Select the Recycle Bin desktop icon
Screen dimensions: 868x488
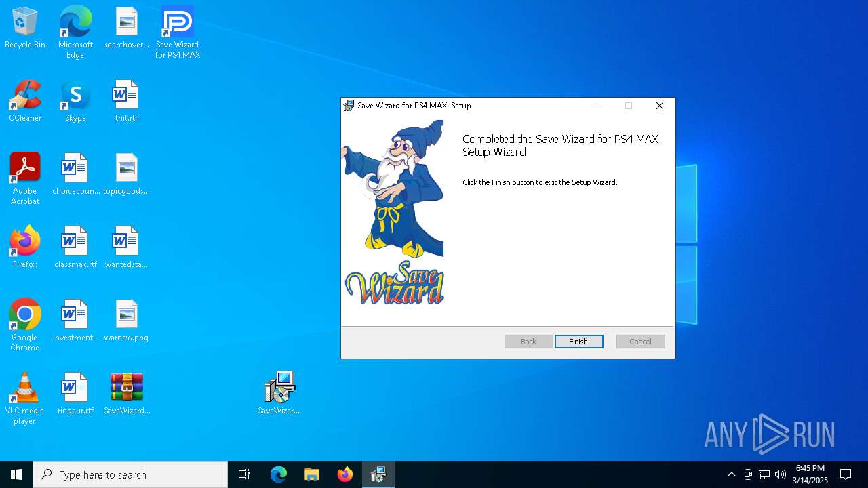point(25,28)
